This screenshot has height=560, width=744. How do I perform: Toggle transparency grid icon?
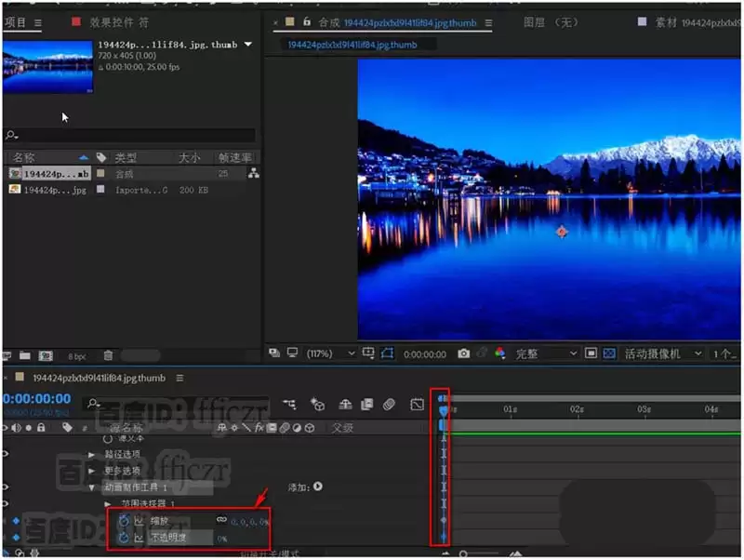(609, 353)
